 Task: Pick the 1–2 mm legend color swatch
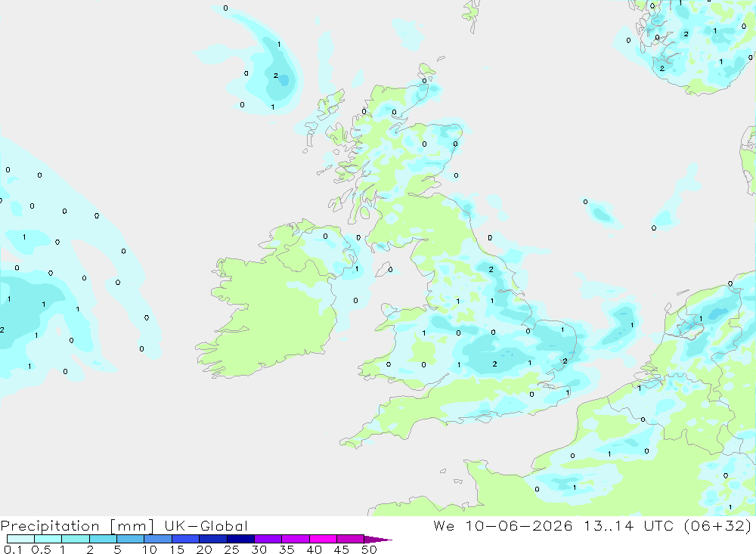(x=75, y=539)
